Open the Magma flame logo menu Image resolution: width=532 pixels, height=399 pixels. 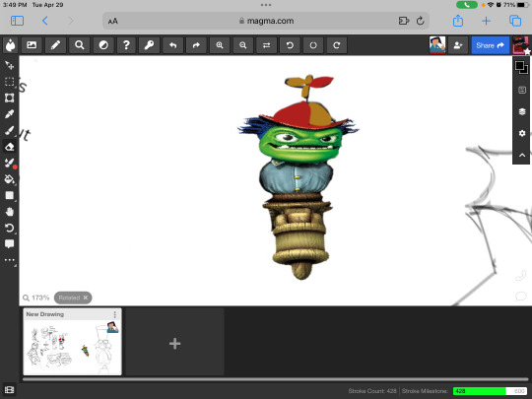pyautogui.click(x=10, y=45)
